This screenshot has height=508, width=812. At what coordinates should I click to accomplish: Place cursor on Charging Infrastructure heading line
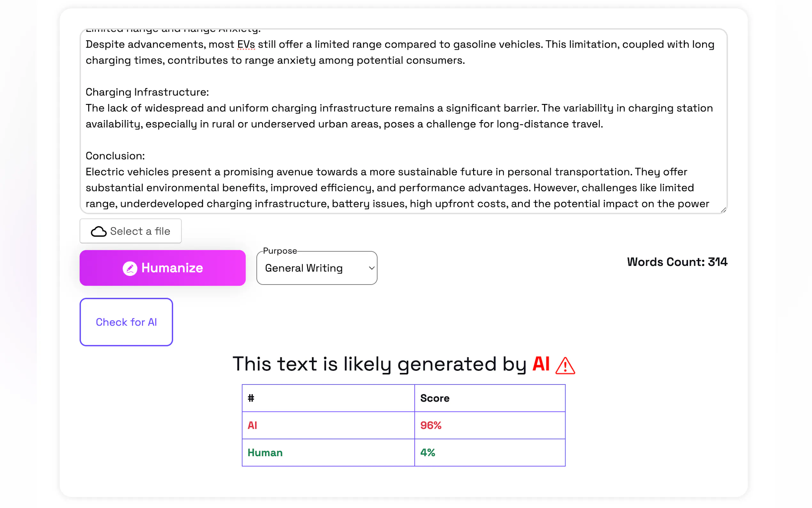pos(147,92)
